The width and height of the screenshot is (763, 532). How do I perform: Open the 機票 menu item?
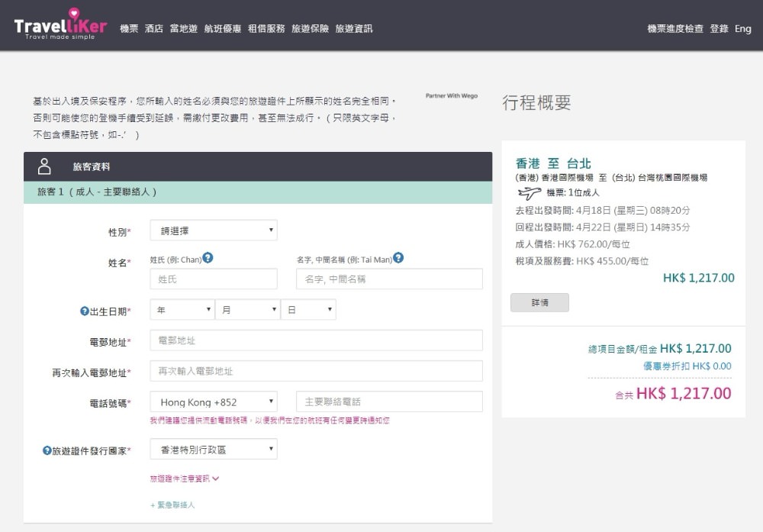pyautogui.click(x=129, y=29)
